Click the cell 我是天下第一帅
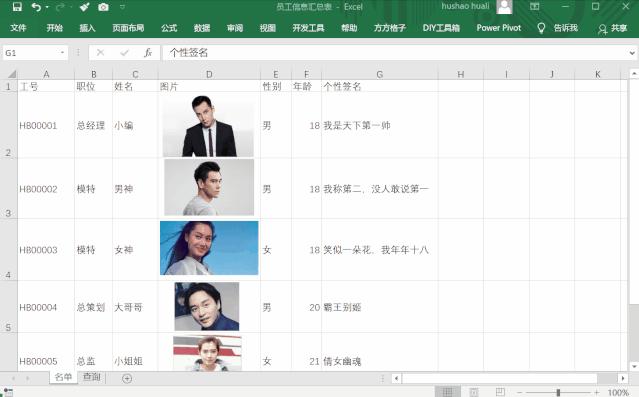639x397 pixels. click(379, 126)
